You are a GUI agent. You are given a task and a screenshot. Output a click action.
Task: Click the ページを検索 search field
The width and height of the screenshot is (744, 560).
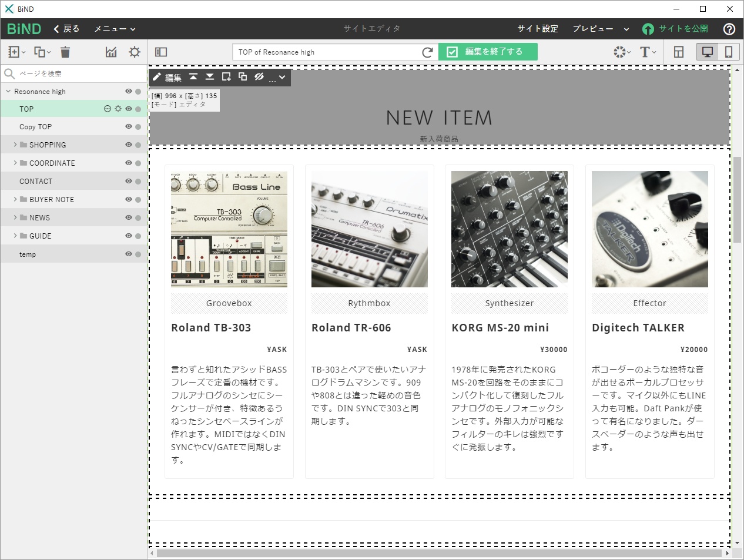pos(59,73)
